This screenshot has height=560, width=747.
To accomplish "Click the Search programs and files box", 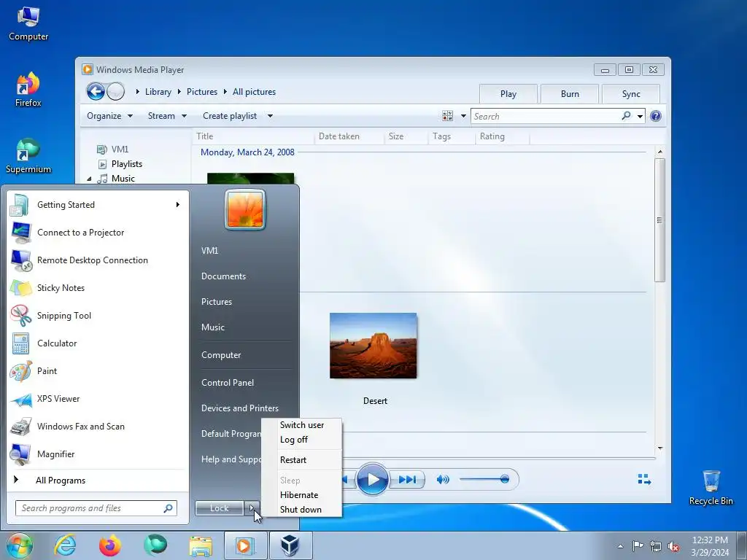I will tap(96, 508).
